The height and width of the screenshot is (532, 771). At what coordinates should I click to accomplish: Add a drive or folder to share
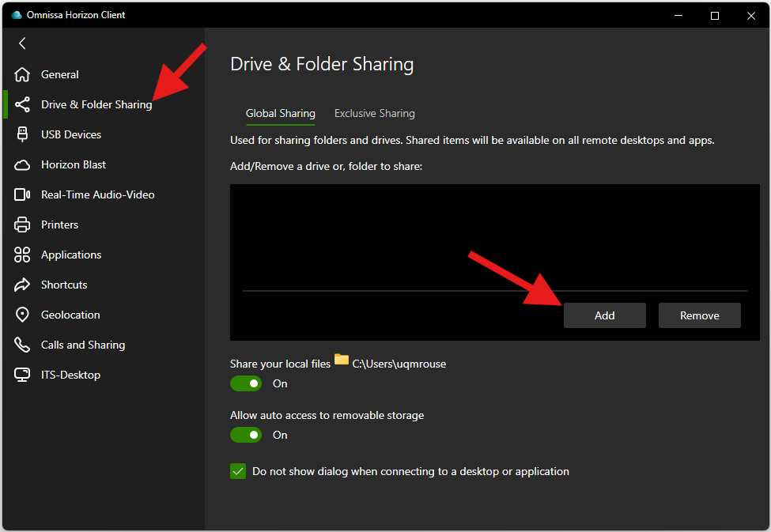(604, 315)
